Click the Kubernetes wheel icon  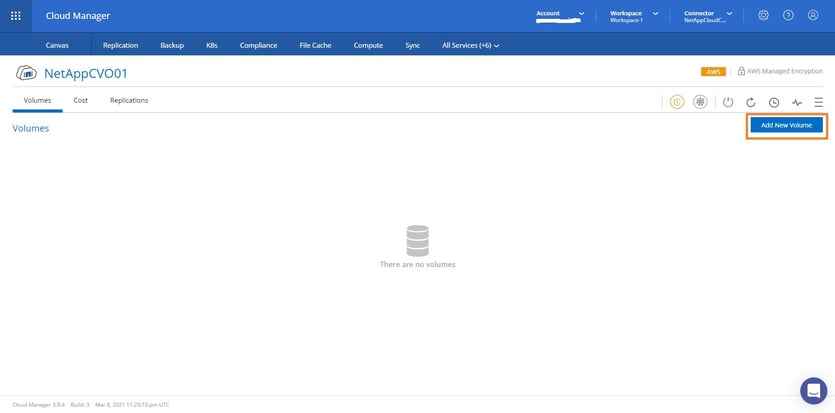700,102
